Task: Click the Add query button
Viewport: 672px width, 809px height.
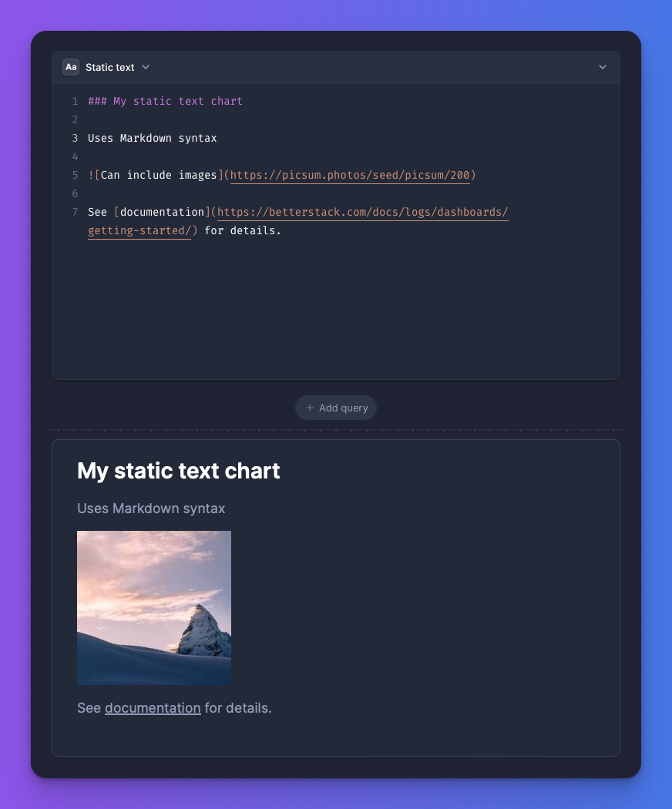Action: pyautogui.click(x=336, y=408)
